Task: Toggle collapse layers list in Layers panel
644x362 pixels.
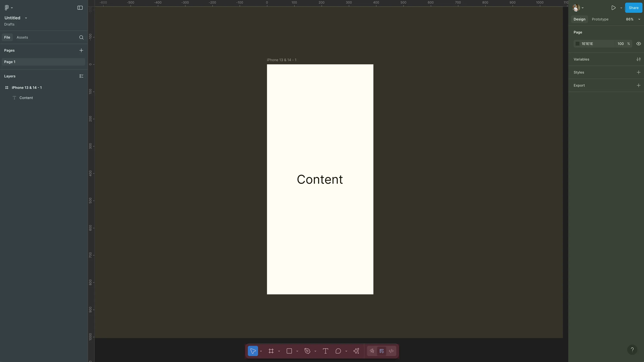Action: coord(81,76)
